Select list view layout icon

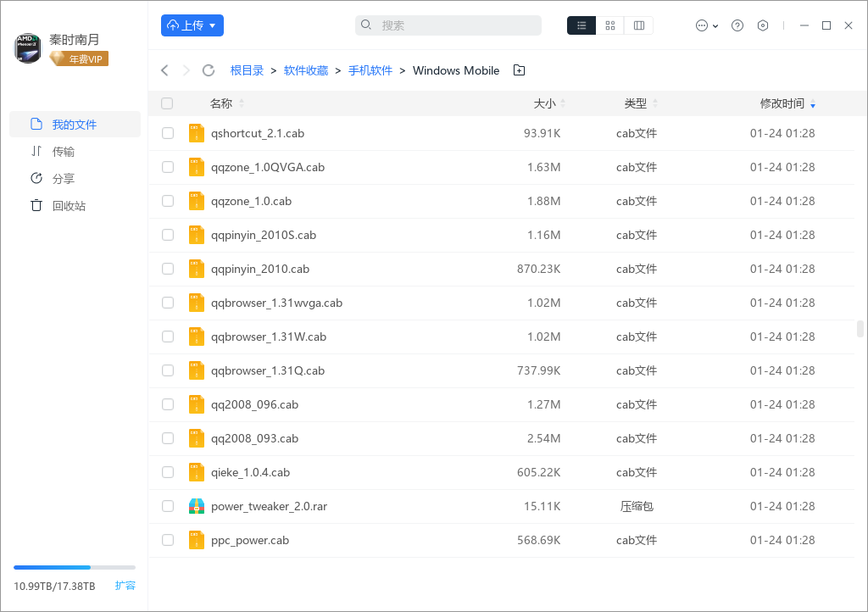tap(581, 25)
